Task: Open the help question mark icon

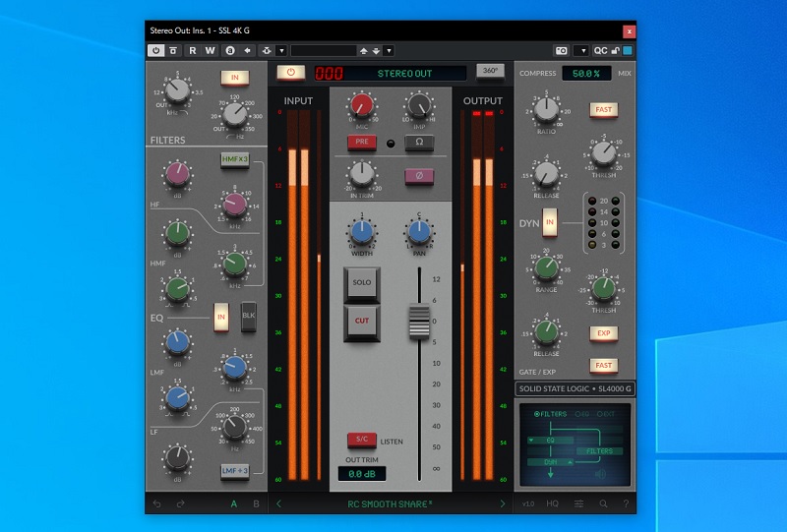Action: 626,503
